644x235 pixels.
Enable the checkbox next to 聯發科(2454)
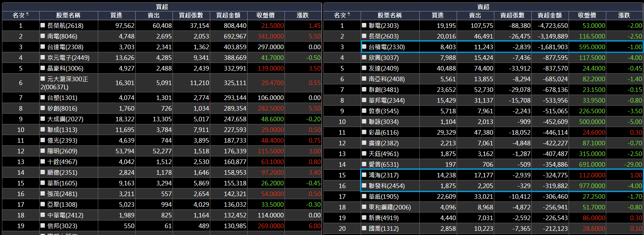click(x=364, y=186)
